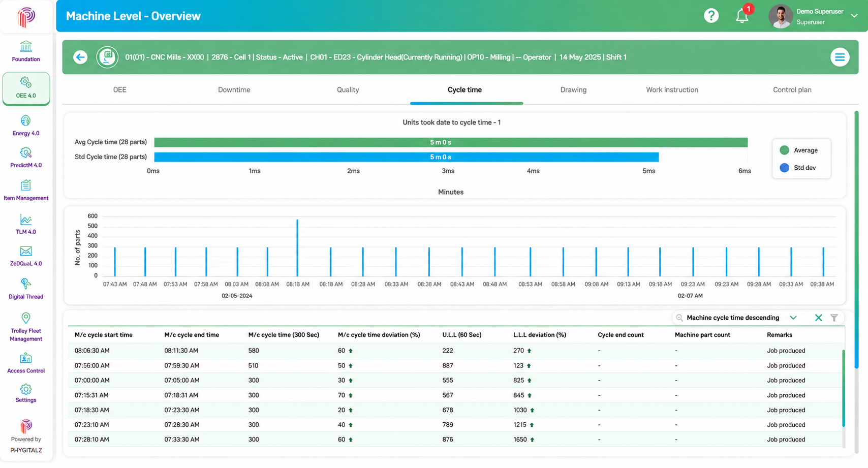The width and height of the screenshot is (868, 468).
Task: Open Energy 4.0 from the sidebar
Action: pos(26,126)
